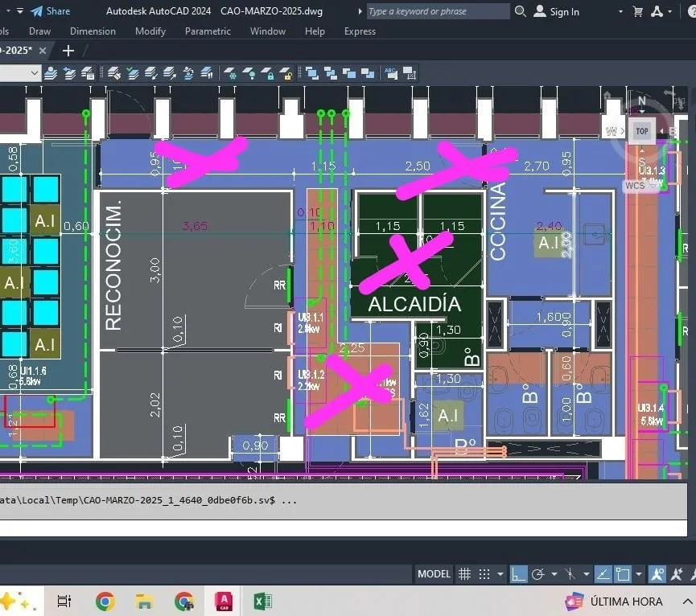The width and height of the screenshot is (696, 616).
Task: Click the Bring Text to Front ABC icon
Action: click(x=391, y=73)
